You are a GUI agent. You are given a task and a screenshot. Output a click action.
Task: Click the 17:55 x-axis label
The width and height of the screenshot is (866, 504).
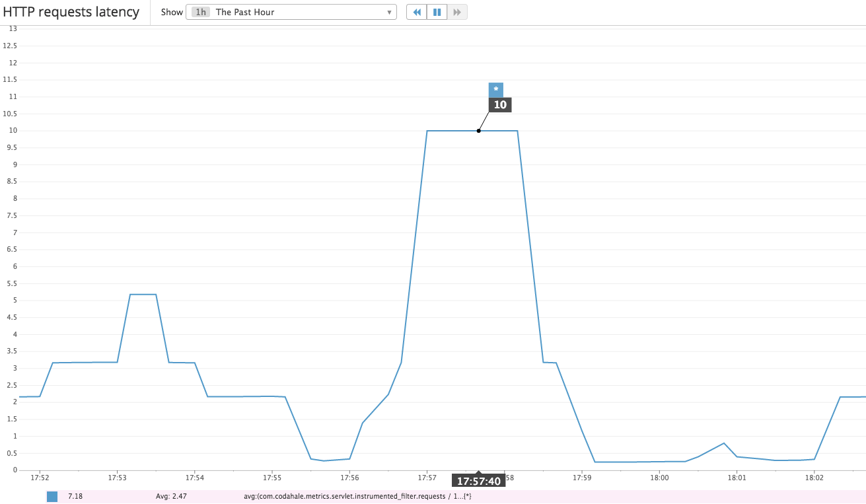(x=272, y=477)
